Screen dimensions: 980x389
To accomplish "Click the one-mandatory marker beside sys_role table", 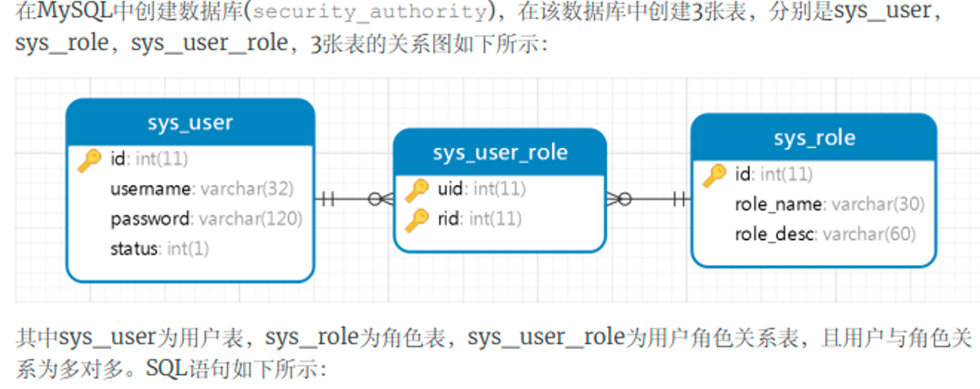I will click(679, 199).
